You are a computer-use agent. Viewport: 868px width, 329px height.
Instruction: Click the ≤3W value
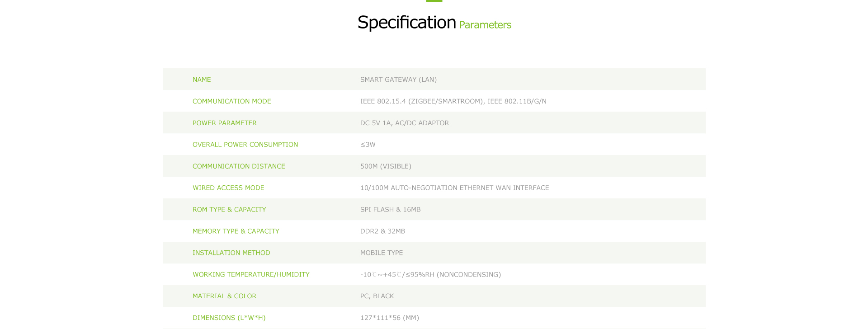tap(368, 145)
